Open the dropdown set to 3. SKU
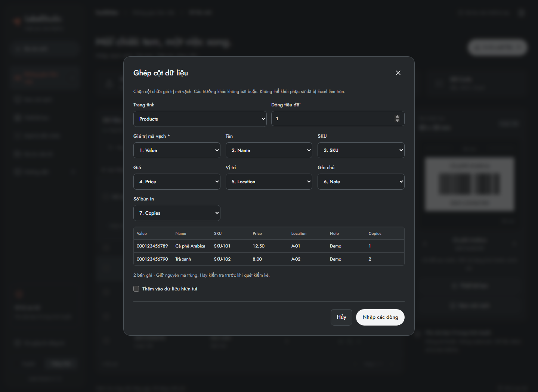This screenshot has width=538, height=392. (x=361, y=150)
